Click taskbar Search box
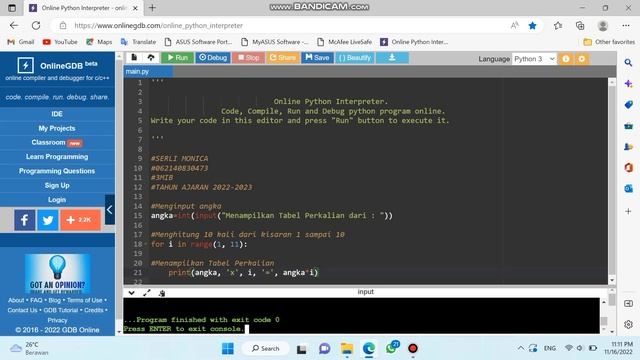This screenshot has height=360, width=640. point(266,349)
